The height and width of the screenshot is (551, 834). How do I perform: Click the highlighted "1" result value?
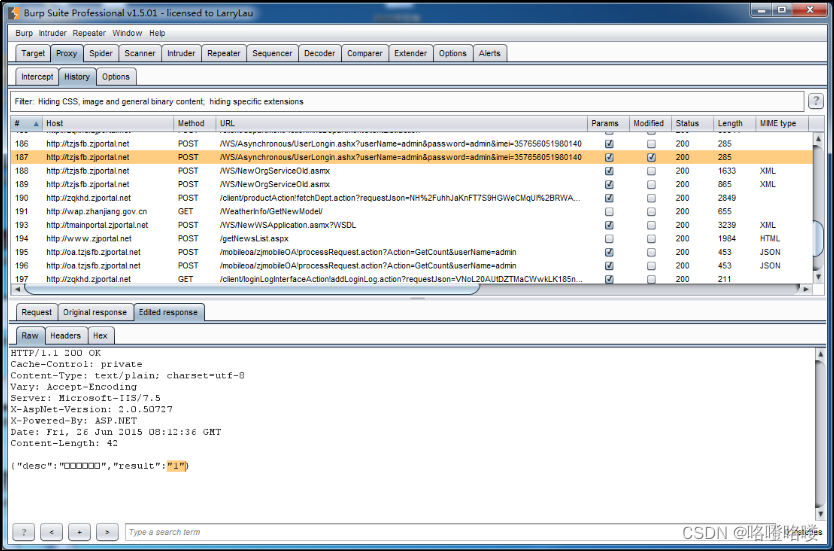pos(177,466)
